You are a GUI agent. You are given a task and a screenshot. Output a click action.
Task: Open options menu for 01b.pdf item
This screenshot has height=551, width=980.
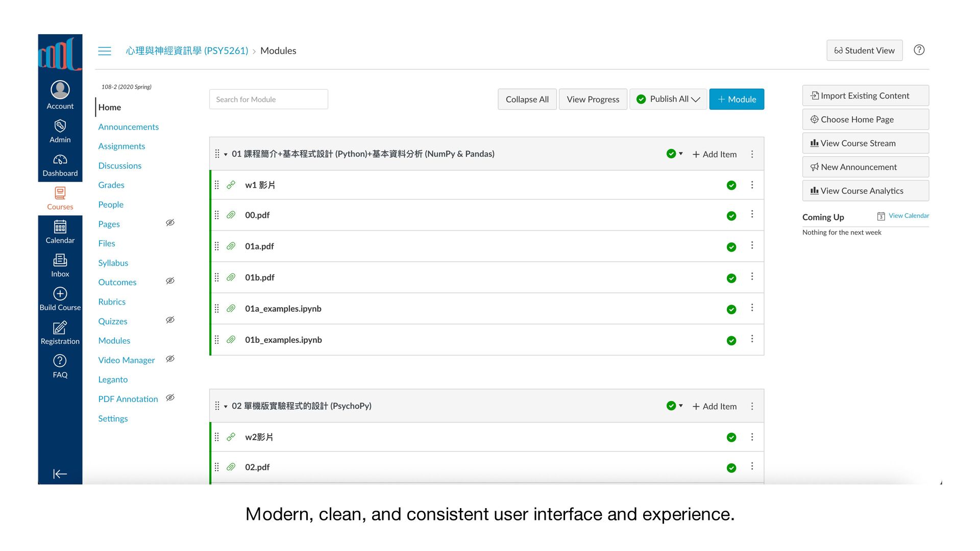pos(752,277)
